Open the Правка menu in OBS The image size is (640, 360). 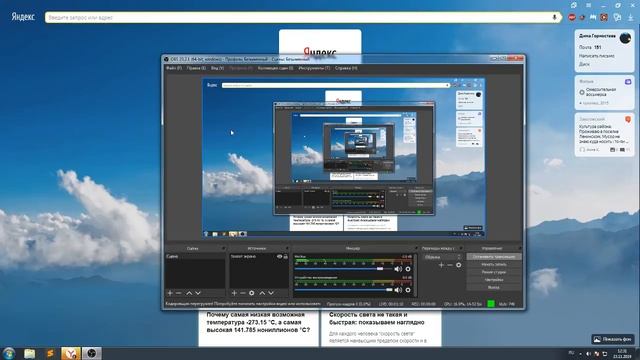(x=196, y=68)
